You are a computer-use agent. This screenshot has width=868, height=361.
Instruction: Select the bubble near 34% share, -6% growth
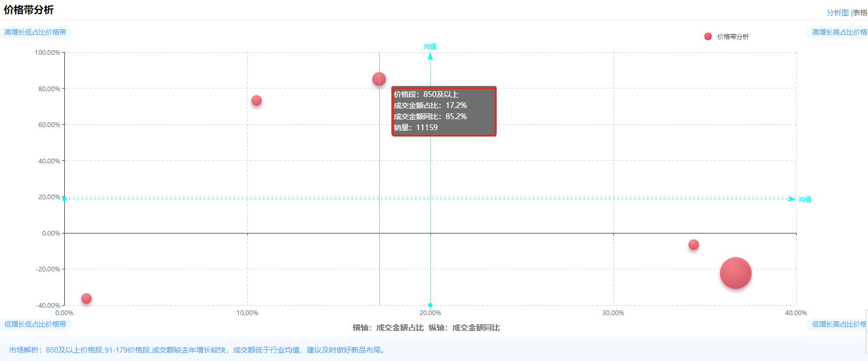(x=693, y=245)
